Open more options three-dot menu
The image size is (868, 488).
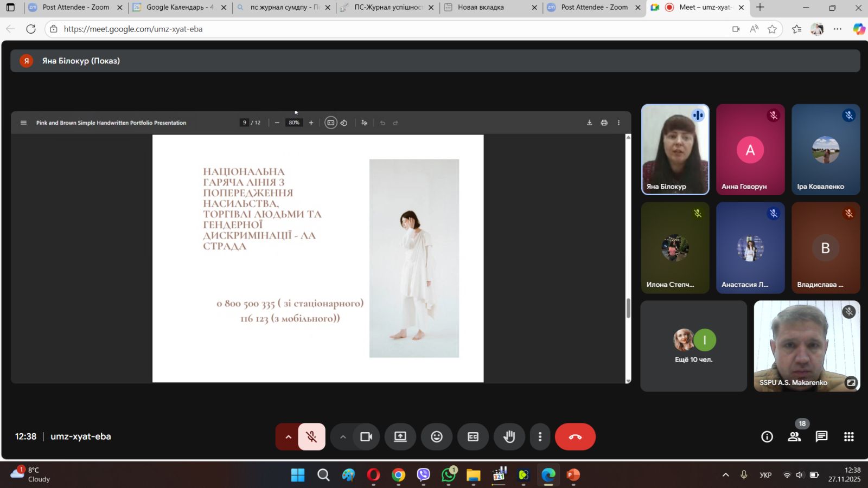tap(540, 436)
